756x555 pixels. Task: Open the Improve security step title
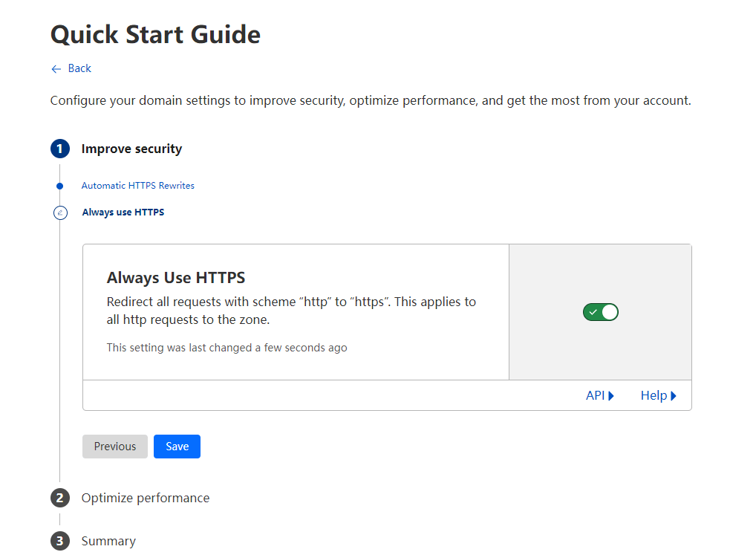[131, 149]
